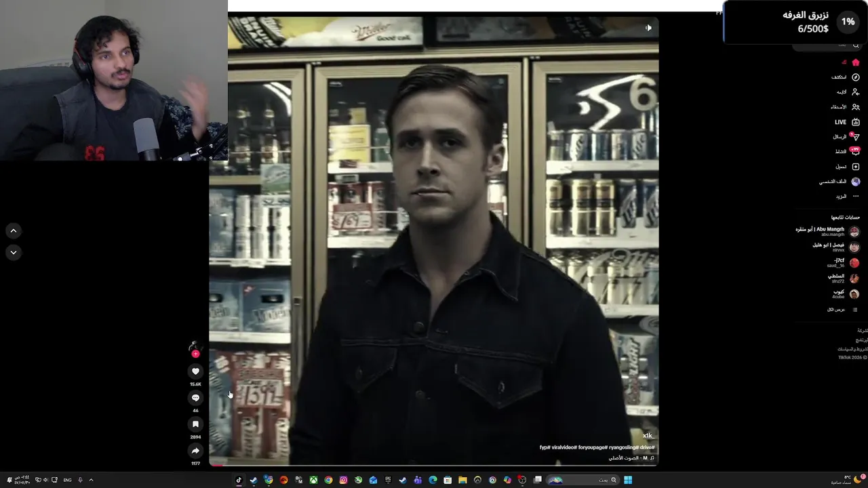Open the LIVE section in sidebar
The width and height of the screenshot is (868, 488).
pos(848,122)
